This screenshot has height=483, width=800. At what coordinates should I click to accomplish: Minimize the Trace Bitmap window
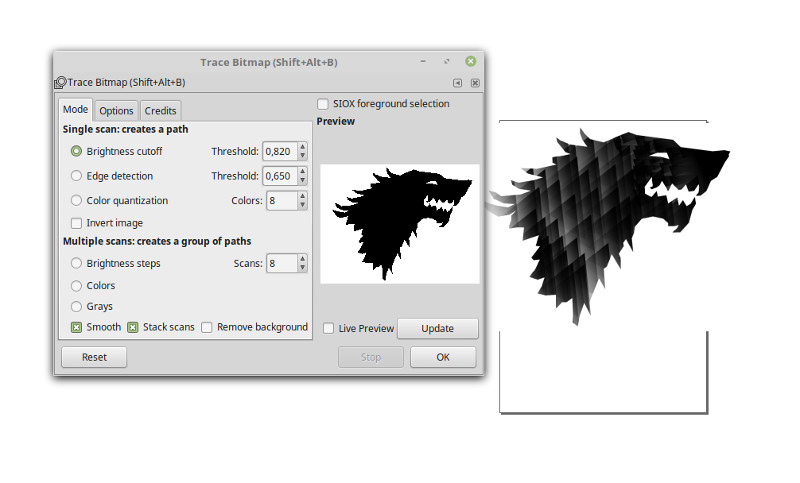tap(423, 61)
